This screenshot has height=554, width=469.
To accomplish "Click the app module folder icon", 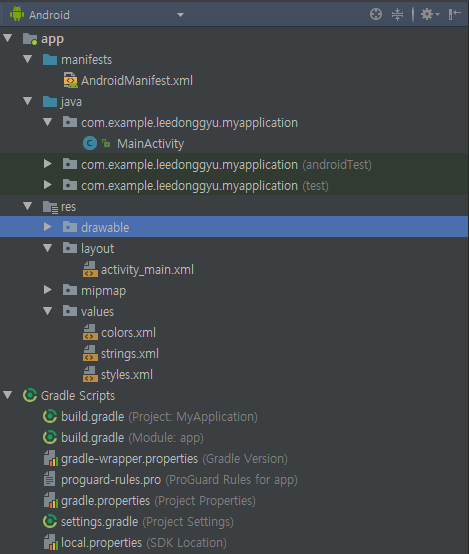I will pos(30,39).
